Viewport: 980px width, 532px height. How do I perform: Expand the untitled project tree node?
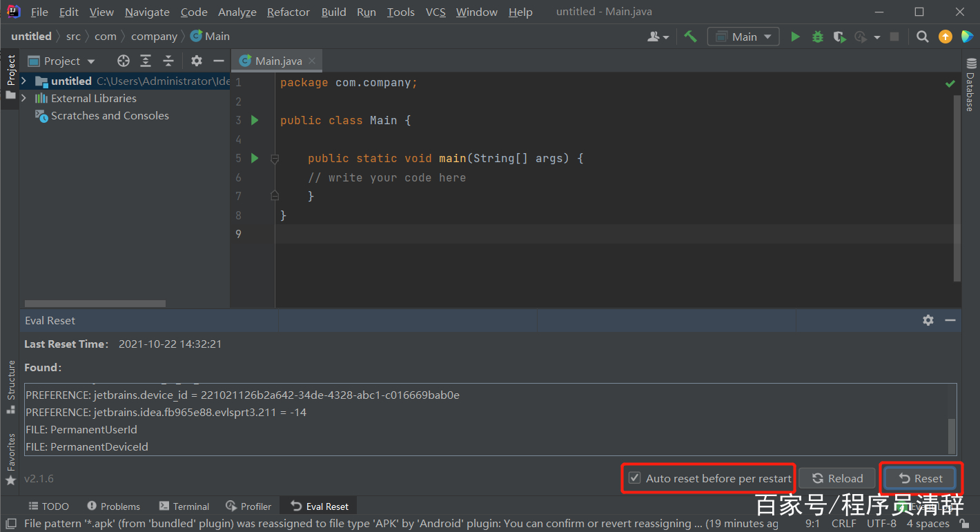(x=24, y=81)
